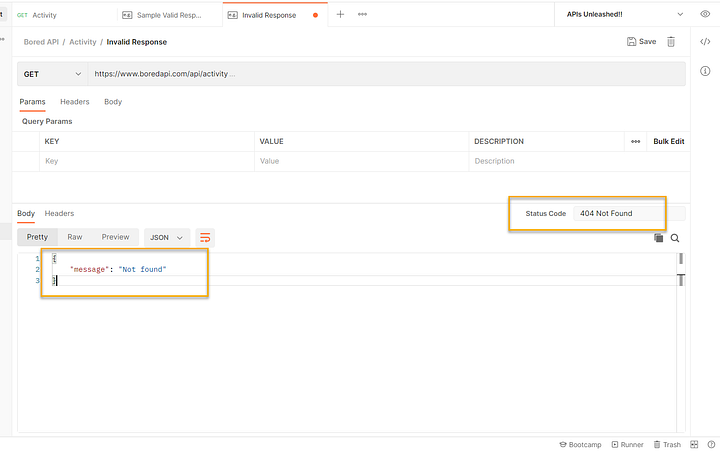Click Bulk Edit for query params
Image resolution: width=720 pixels, height=451 pixels.
[669, 141]
